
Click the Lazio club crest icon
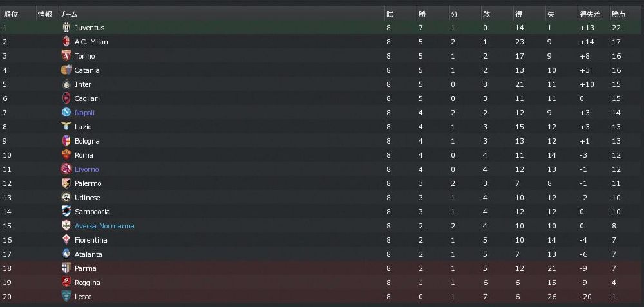click(66, 127)
